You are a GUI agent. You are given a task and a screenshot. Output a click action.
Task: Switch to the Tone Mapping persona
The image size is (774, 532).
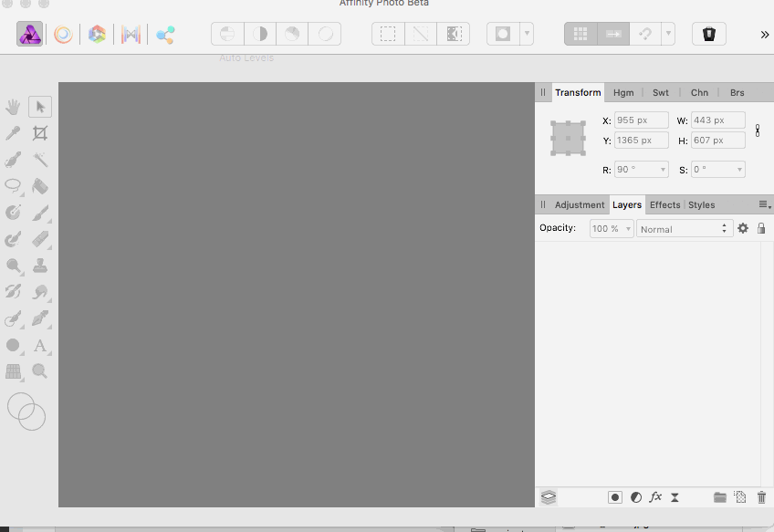pos(131,34)
